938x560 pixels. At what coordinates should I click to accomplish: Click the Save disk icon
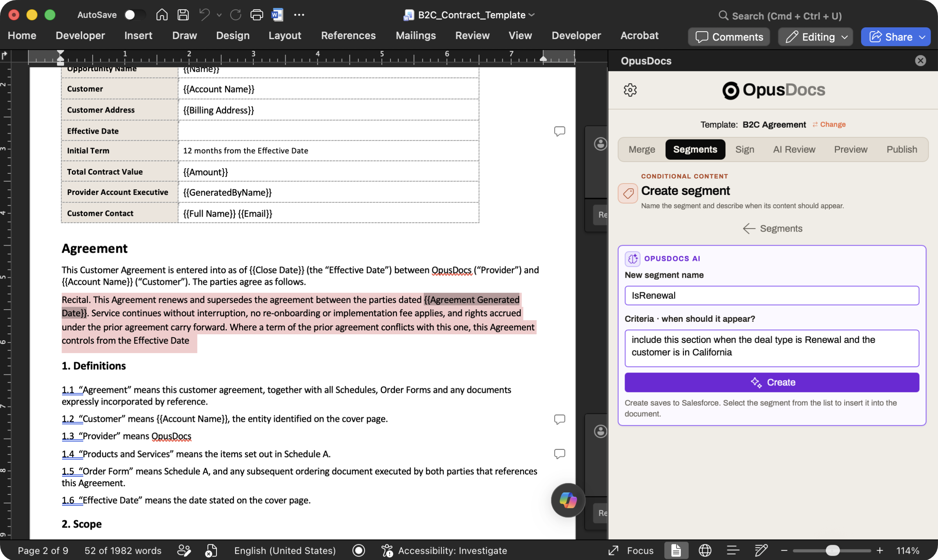click(183, 15)
